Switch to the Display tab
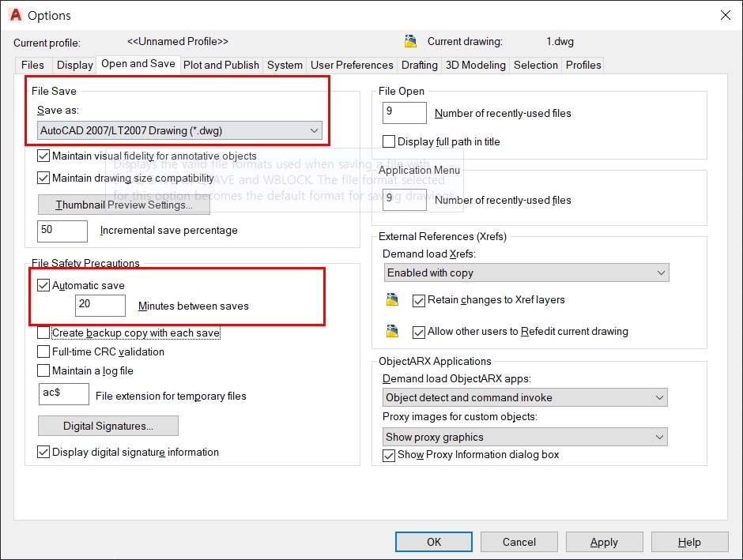The image size is (743, 560). coord(75,66)
